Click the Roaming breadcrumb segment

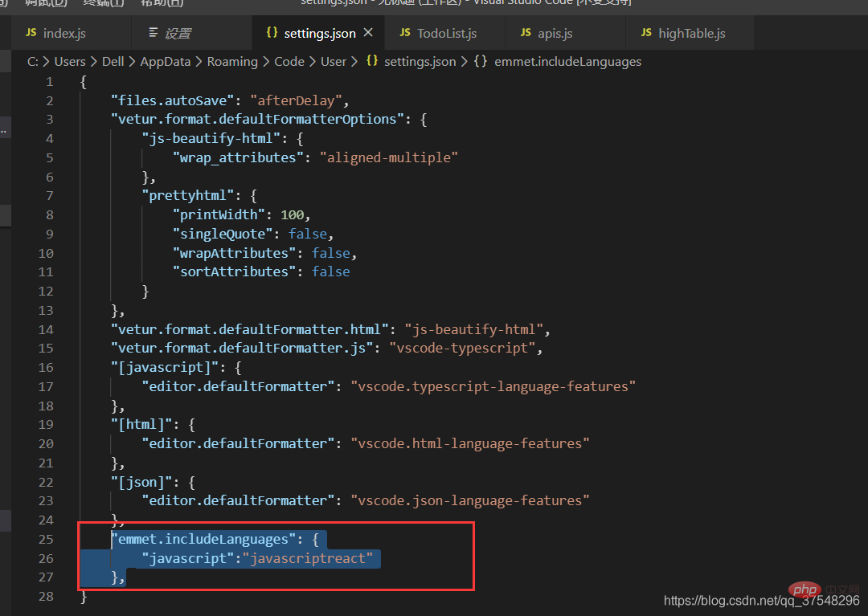click(x=232, y=62)
